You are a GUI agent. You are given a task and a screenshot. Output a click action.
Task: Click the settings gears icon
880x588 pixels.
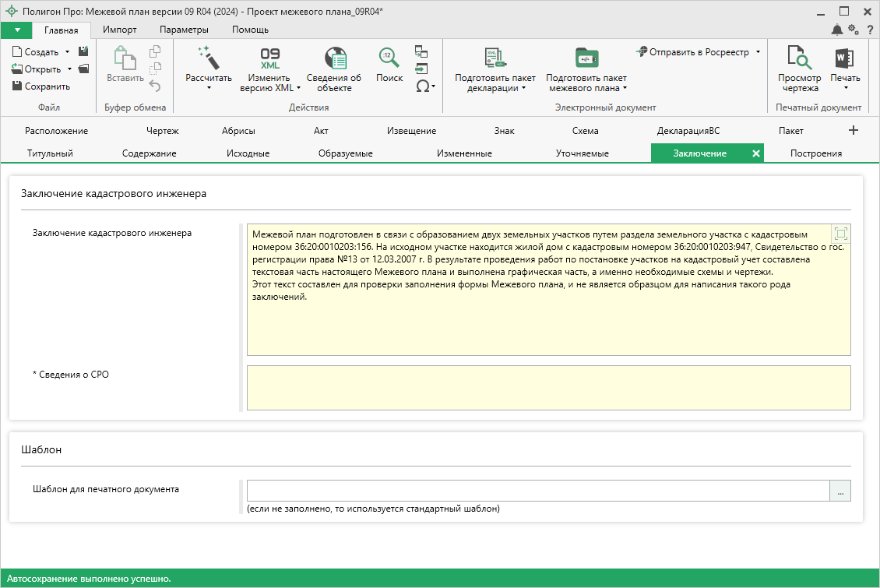(854, 30)
